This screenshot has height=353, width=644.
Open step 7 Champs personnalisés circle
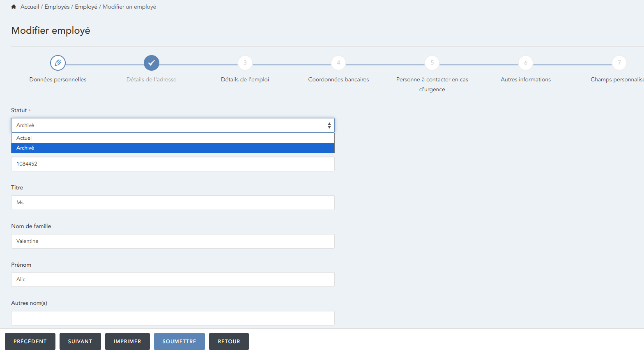point(619,63)
